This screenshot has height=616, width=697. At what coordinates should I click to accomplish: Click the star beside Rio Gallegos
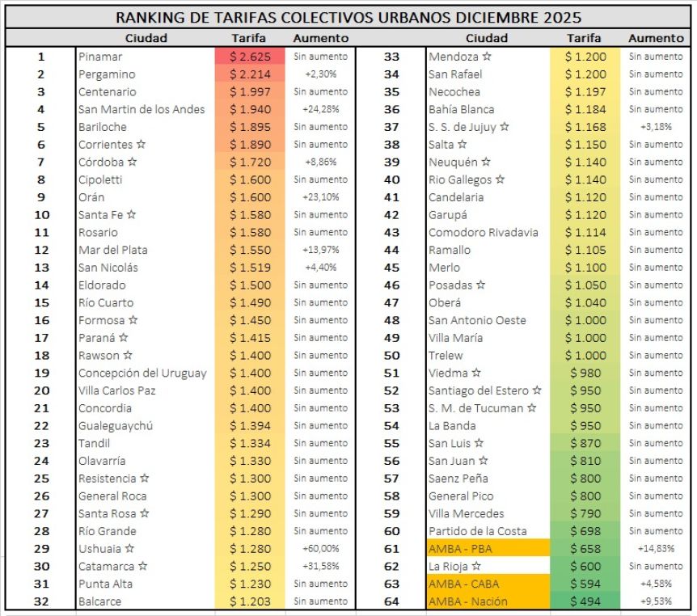501,179
